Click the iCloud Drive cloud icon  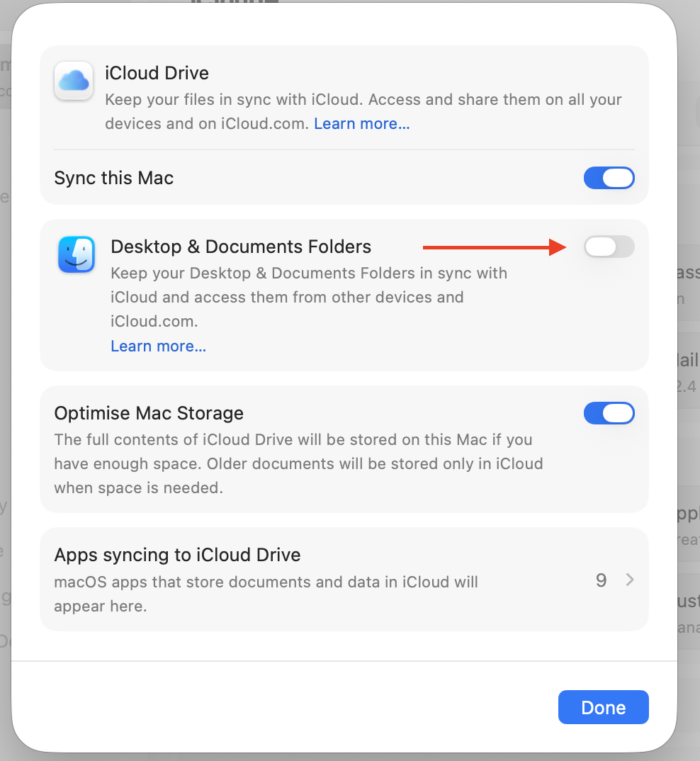click(74, 81)
